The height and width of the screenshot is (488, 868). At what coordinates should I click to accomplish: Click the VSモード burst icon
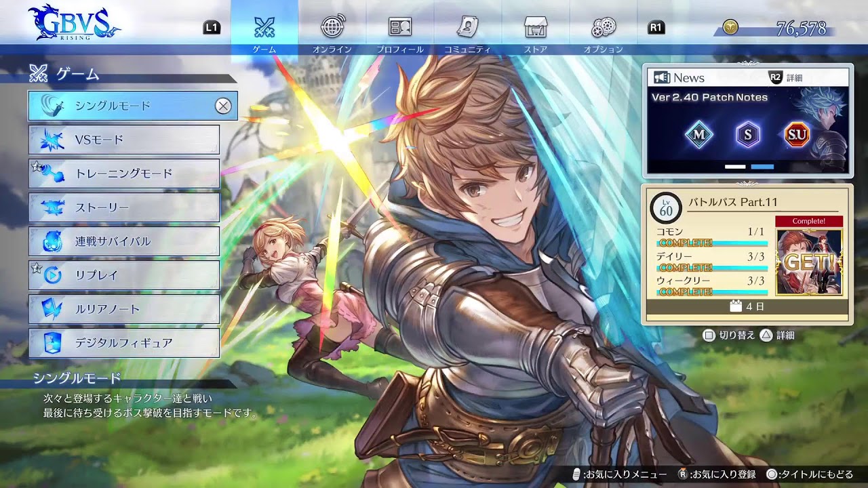click(52, 140)
